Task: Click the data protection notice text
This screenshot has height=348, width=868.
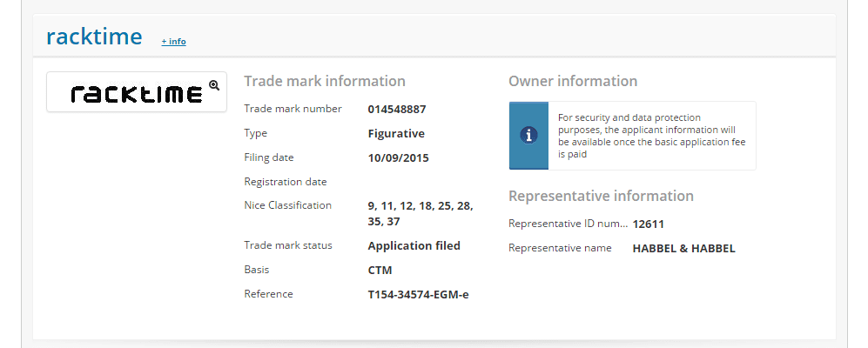Action: coord(651,136)
